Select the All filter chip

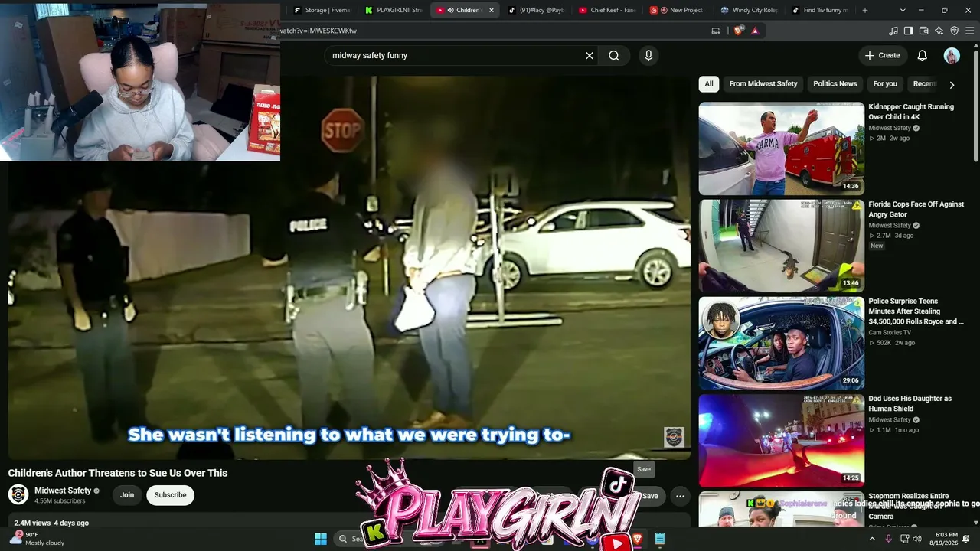click(709, 84)
